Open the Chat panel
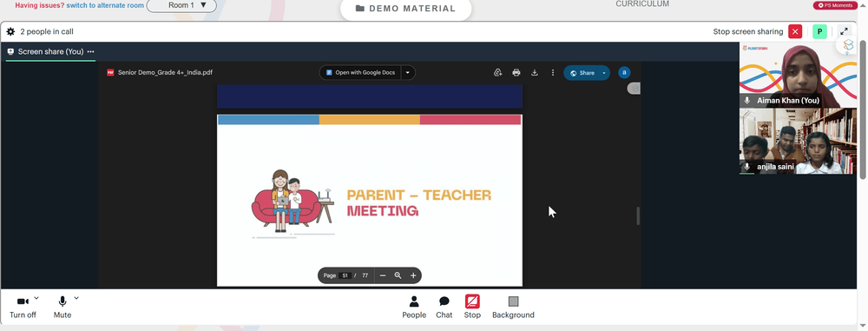Screen dimensions: 868x331 444,308
